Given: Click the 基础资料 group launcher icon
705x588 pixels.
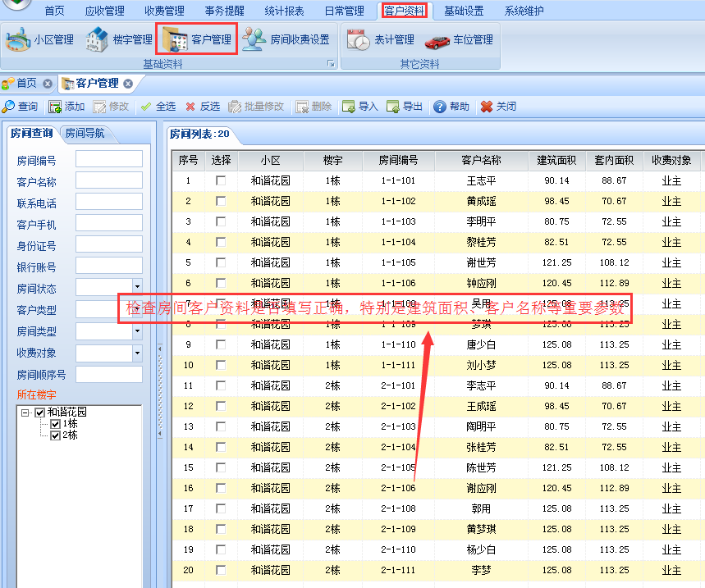Looking at the screenshot, I should pyautogui.click(x=332, y=64).
